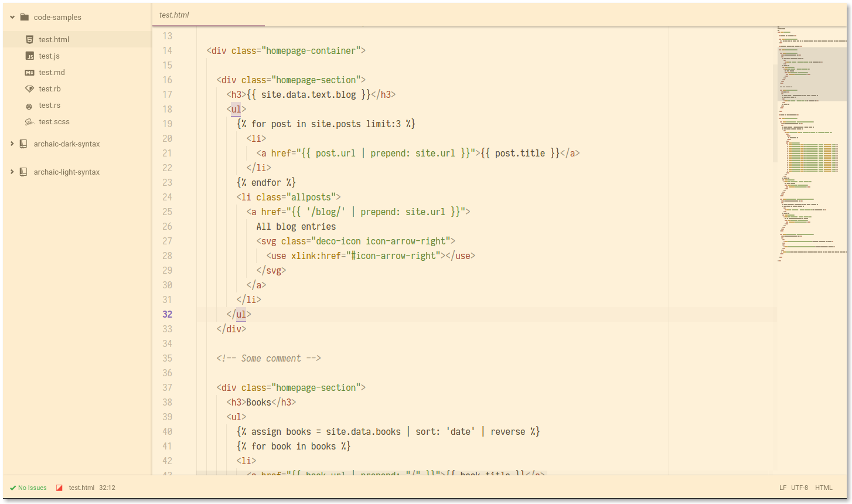The width and height of the screenshot is (852, 504).
Task: Click the rust icon beside test.rs
Action: [29, 106]
